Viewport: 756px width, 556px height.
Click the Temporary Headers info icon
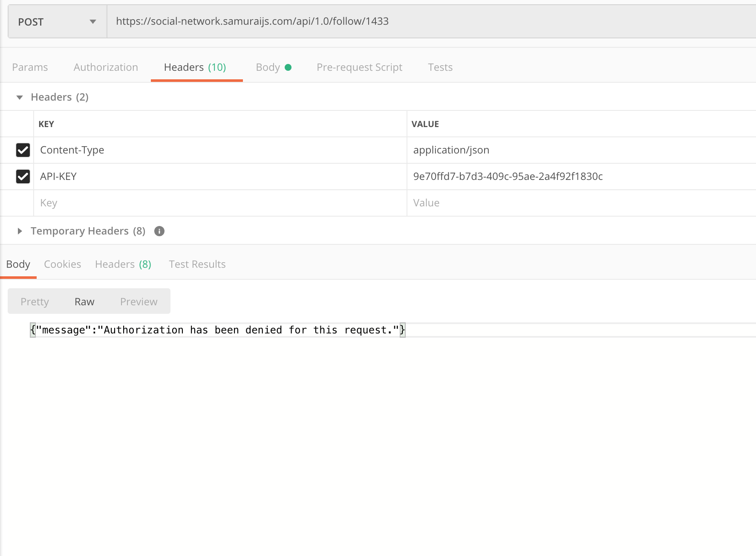click(159, 231)
